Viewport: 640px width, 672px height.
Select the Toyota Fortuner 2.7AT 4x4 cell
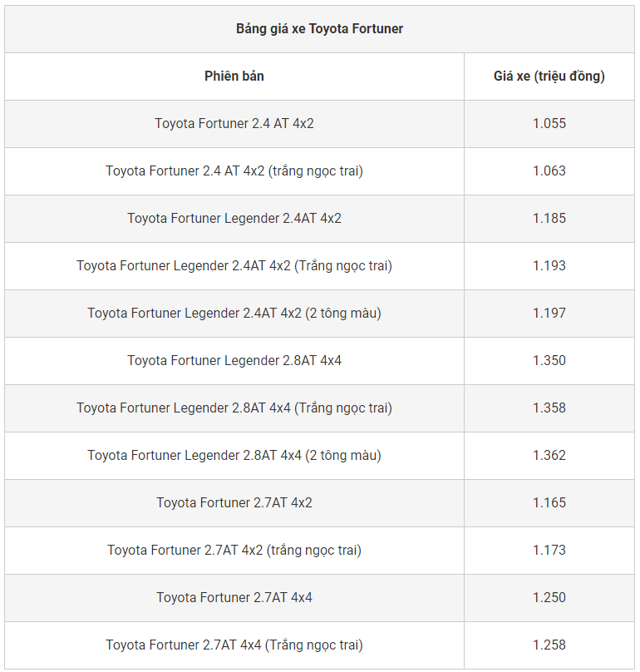[x=234, y=598]
